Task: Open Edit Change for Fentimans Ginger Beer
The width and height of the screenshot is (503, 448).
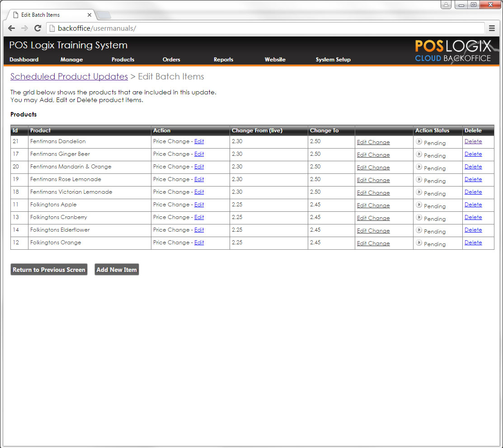Action: click(x=373, y=155)
